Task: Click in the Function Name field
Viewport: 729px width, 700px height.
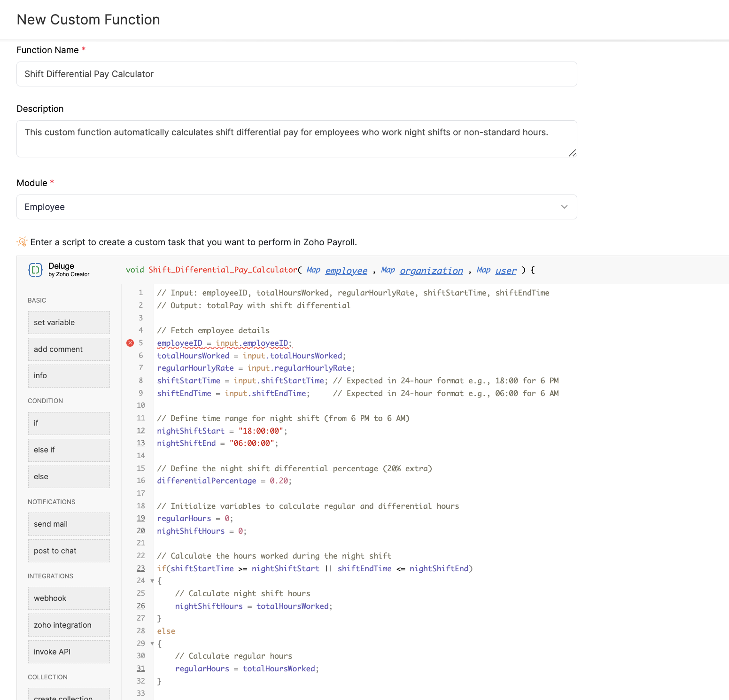Action: coord(296,74)
